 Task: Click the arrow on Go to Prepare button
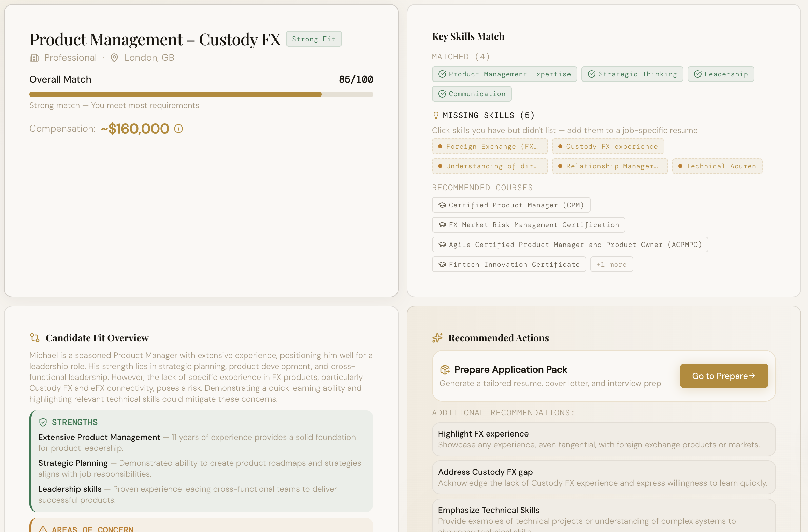[752, 376]
